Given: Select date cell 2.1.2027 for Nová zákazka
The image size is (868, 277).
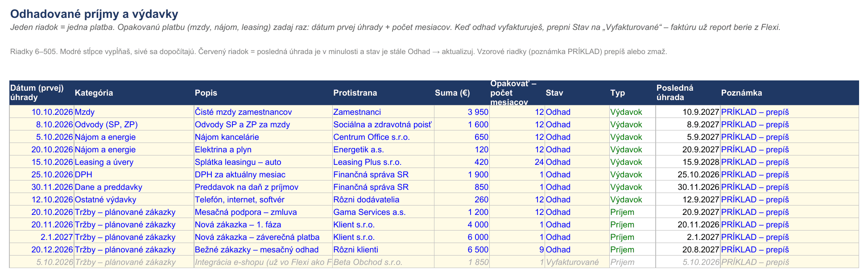Looking at the screenshot, I should pyautogui.click(x=41, y=237).
